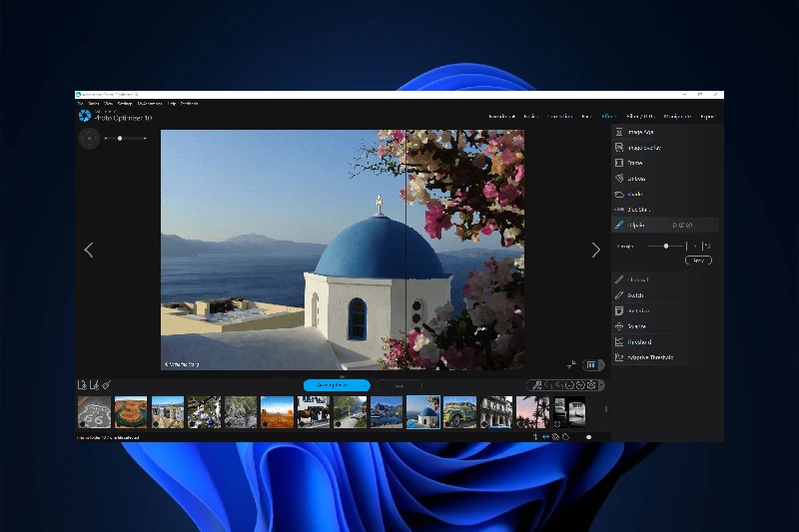Select the palm trees sunset thumbnail
This screenshot has width=799, height=532.
(532, 412)
